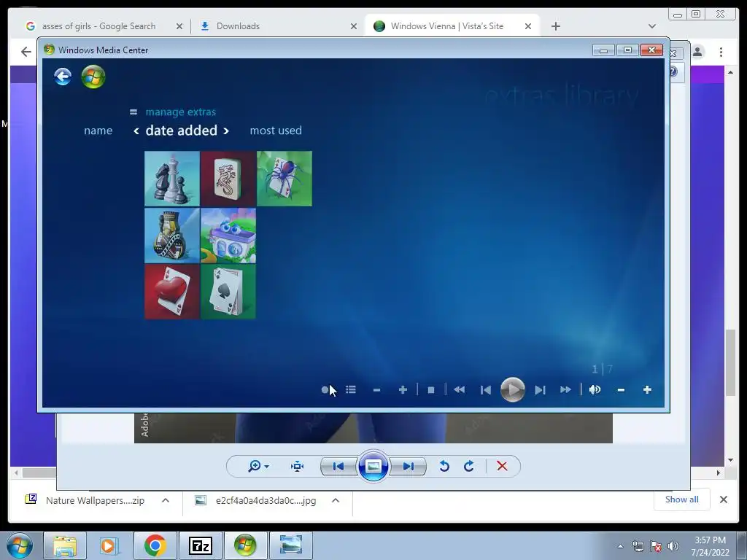Click the green Media Center start logo
747x560 pixels.
coord(93,77)
